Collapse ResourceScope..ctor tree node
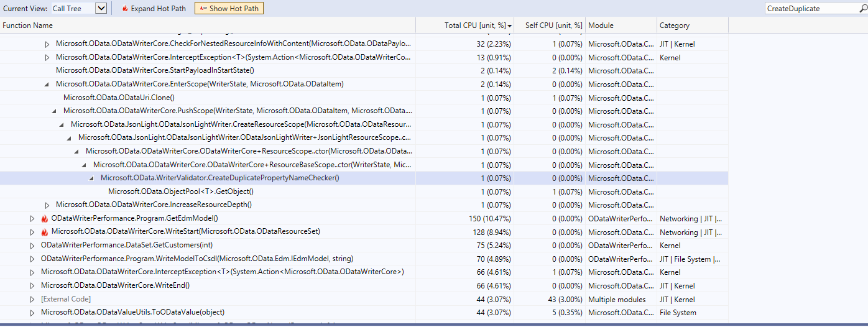Image resolution: width=868 pixels, height=327 pixels. [77, 152]
